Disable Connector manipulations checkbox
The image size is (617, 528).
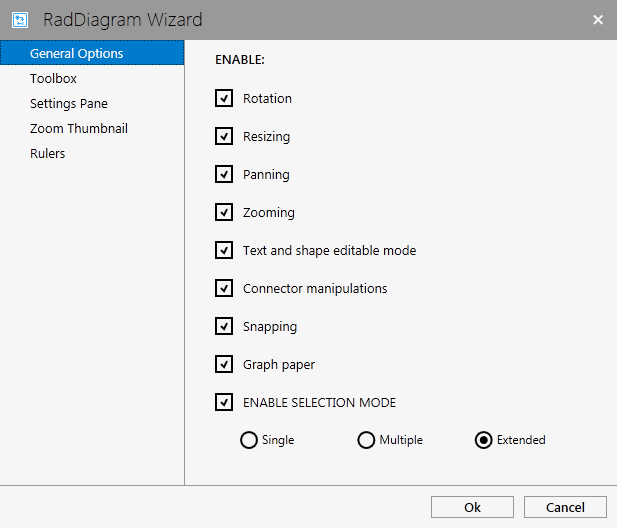(224, 288)
